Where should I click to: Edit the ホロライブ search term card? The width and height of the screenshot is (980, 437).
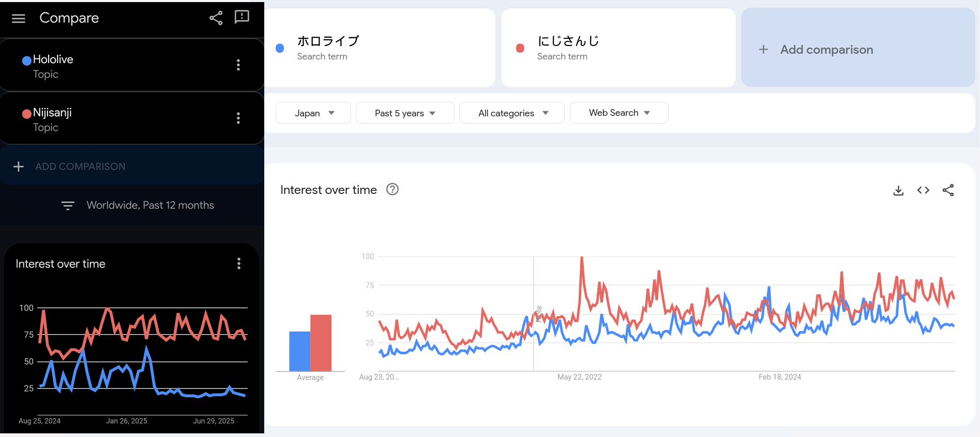coord(380,48)
